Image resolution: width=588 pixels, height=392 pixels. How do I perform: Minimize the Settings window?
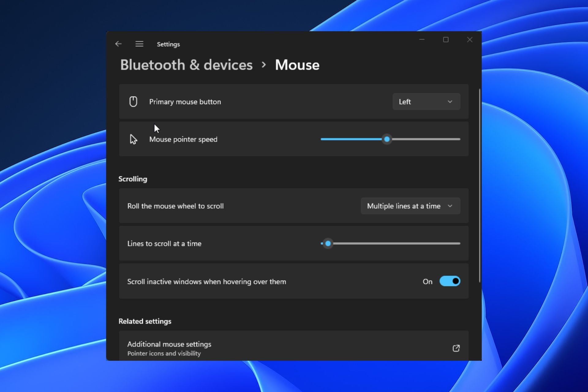tap(422, 40)
